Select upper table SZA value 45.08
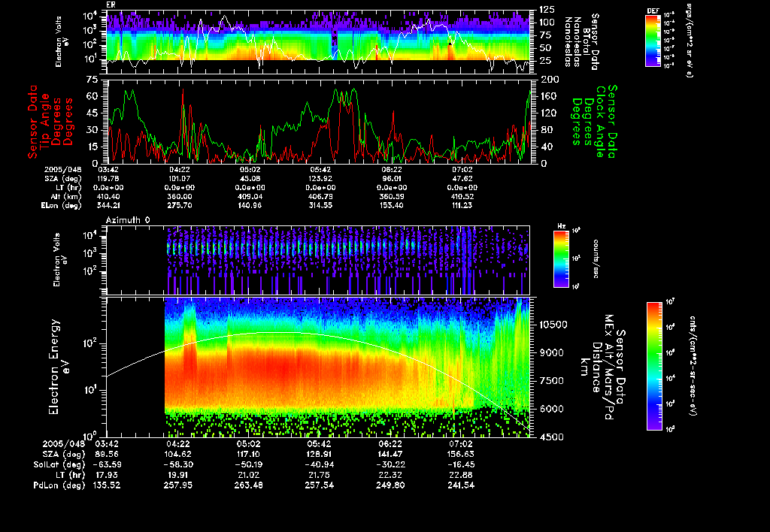The height and width of the screenshot is (532, 770). point(250,179)
